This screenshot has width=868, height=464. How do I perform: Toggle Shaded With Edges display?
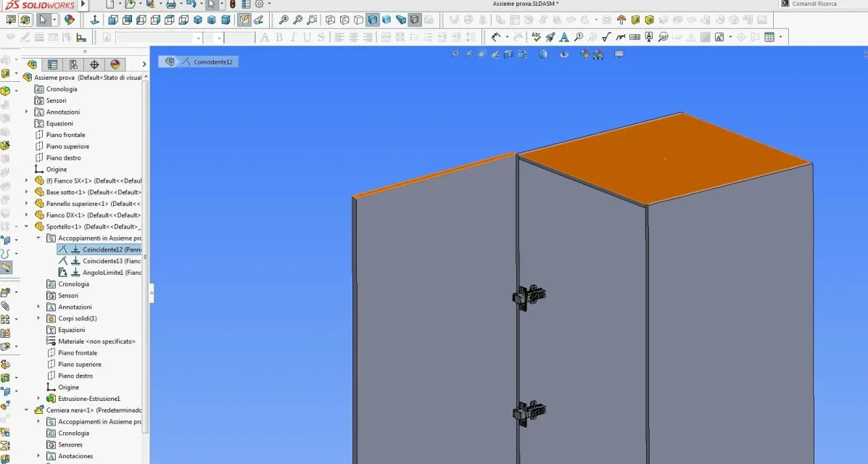click(373, 20)
